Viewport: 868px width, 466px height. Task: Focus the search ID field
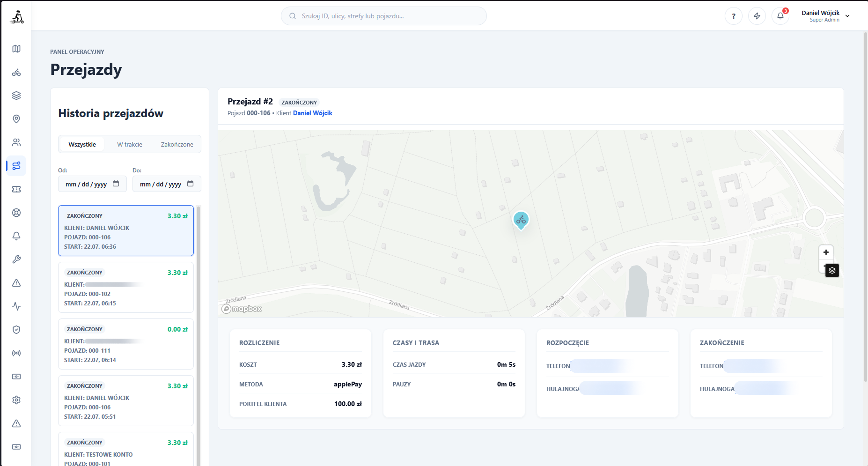pos(384,16)
